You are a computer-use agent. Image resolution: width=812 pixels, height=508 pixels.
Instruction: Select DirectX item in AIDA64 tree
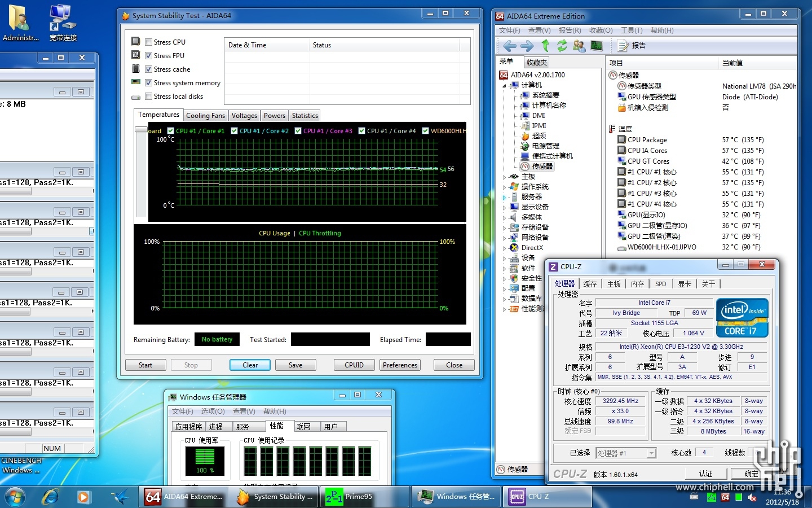click(526, 248)
